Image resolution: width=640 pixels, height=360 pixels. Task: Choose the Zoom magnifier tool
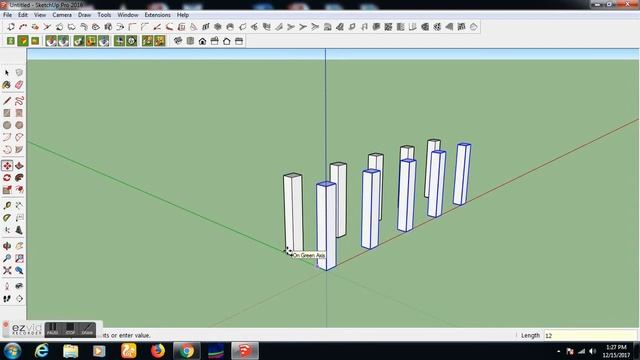click(x=7, y=258)
